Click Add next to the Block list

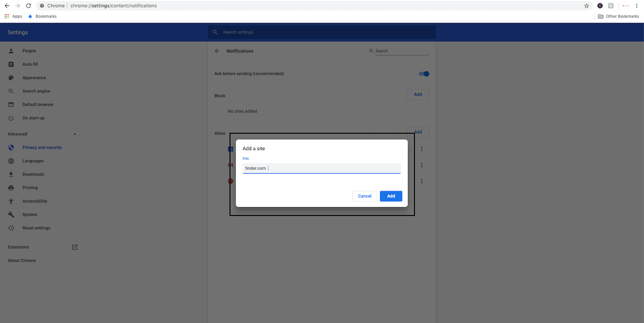[x=418, y=95]
